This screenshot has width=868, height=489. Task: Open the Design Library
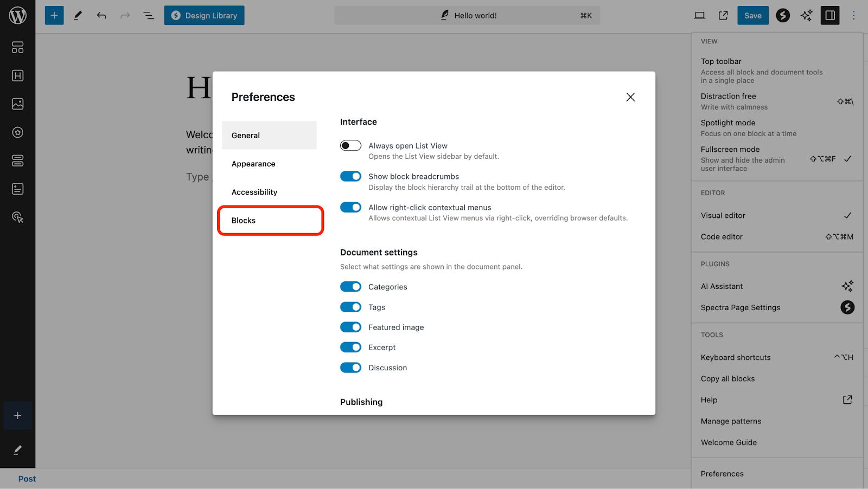click(205, 15)
